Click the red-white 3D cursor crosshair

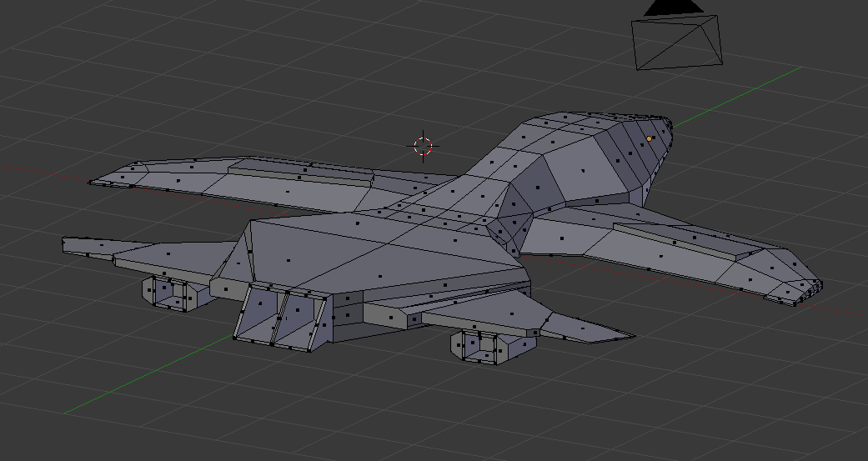point(424,146)
